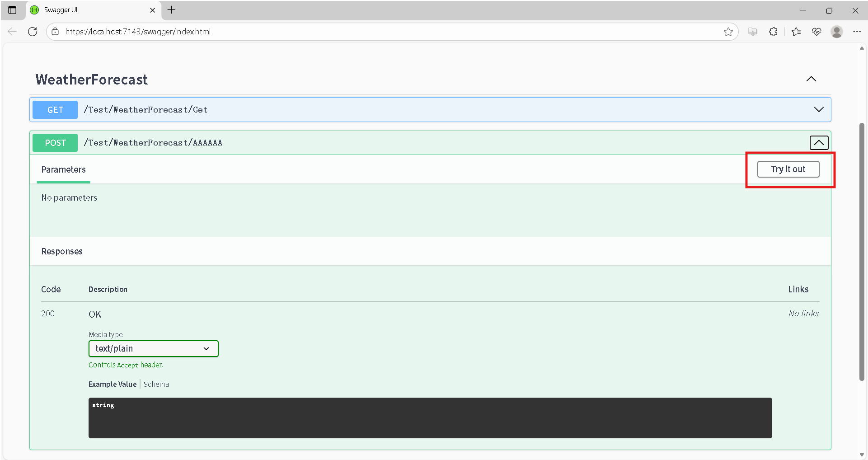This screenshot has width=868, height=460.
Task: Show the Example Value view
Action: pos(113,384)
